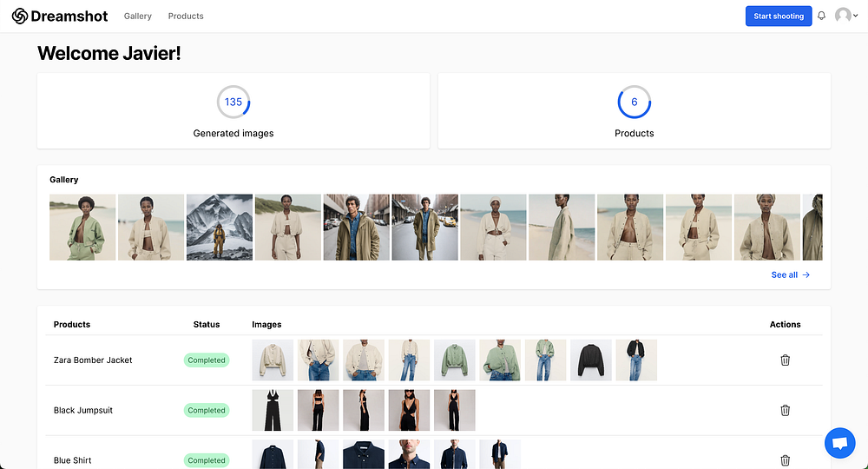Viewport: 868px width, 469px height.
Task: Click the Welcome Javier! heading
Action: [x=109, y=53]
